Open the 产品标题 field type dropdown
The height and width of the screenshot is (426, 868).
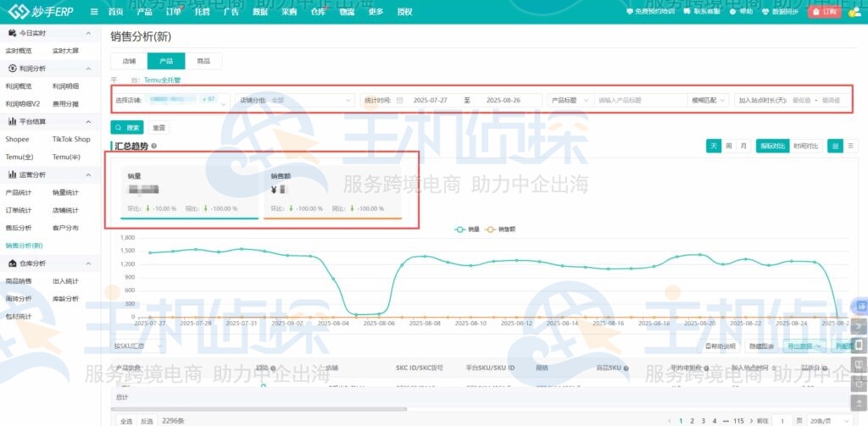(570, 100)
